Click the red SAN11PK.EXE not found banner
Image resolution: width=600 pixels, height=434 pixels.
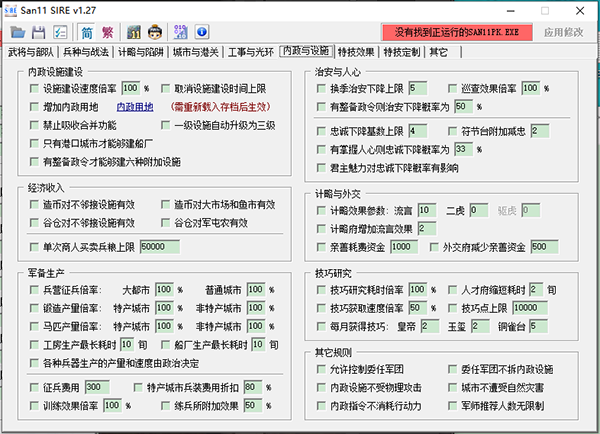(457, 32)
